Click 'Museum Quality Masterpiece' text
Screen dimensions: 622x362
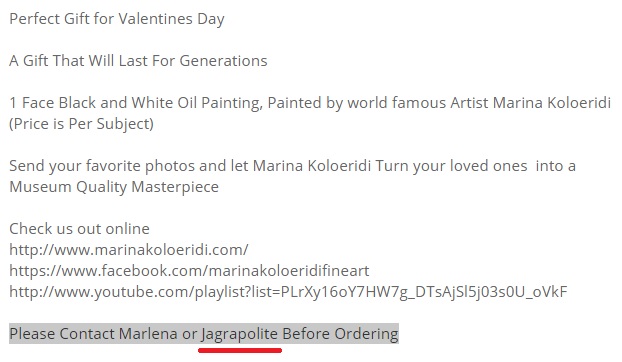click(x=114, y=187)
